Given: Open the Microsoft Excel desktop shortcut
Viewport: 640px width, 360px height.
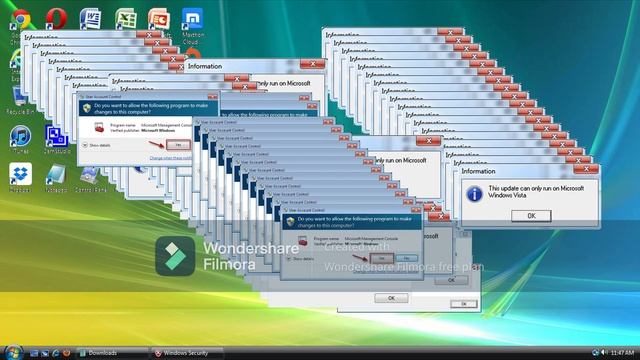Looking at the screenshot, I should pyautogui.click(x=125, y=19).
